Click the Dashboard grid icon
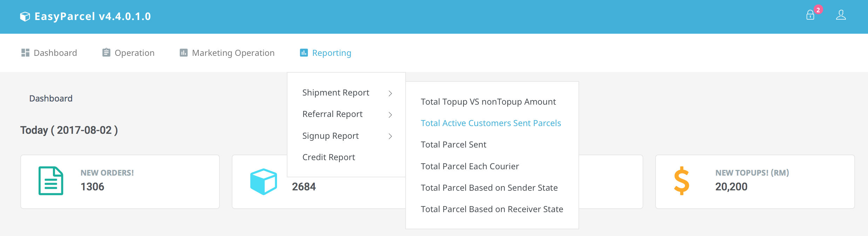868x236 pixels. (25, 53)
